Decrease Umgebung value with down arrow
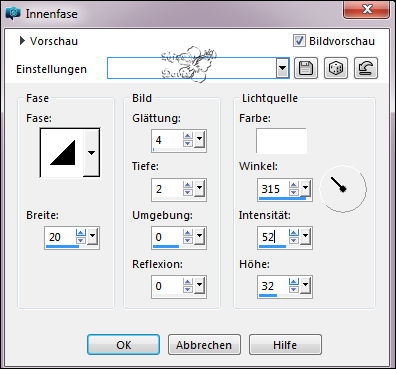Screen dimensions: 396x369 click(188, 240)
